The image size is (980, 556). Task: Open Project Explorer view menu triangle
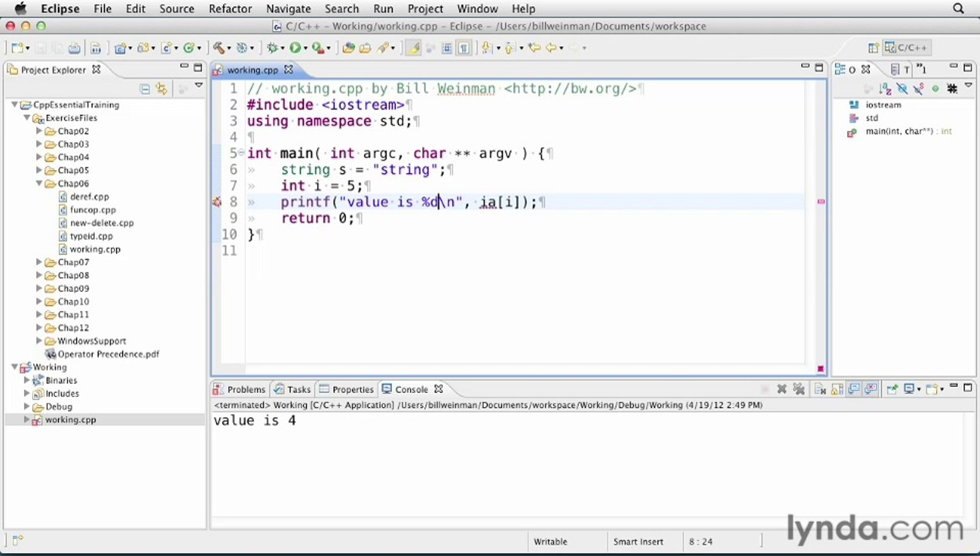(x=198, y=86)
